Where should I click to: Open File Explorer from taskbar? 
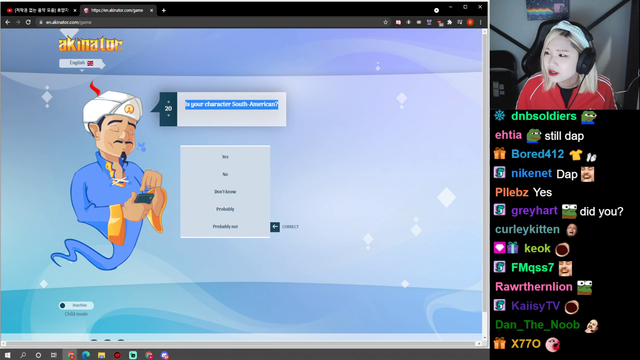click(102, 355)
